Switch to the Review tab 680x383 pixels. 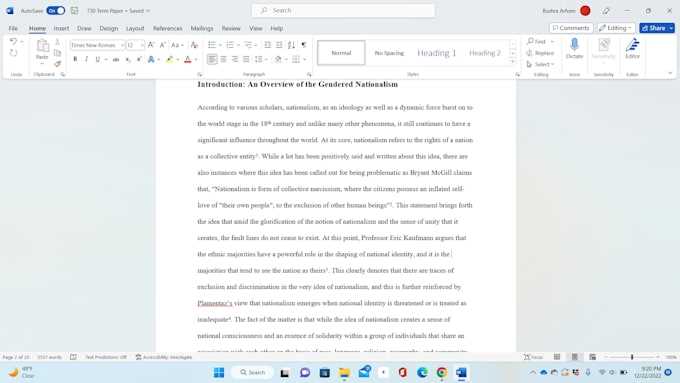[x=231, y=28]
